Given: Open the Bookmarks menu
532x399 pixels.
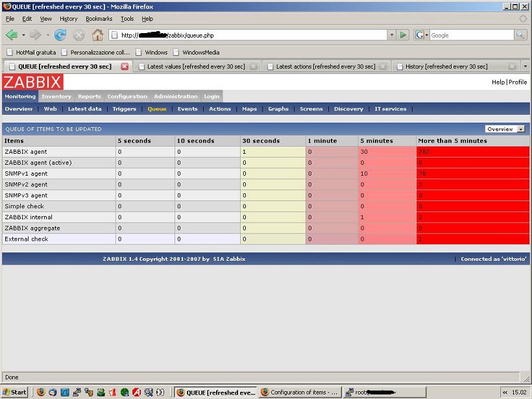Looking at the screenshot, I should click(x=99, y=19).
